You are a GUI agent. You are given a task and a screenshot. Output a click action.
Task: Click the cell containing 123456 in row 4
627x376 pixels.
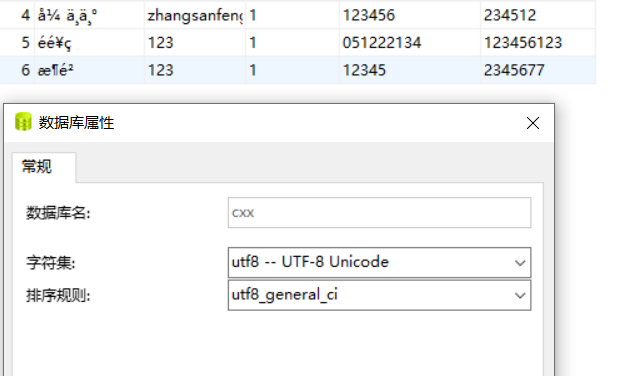click(x=410, y=15)
